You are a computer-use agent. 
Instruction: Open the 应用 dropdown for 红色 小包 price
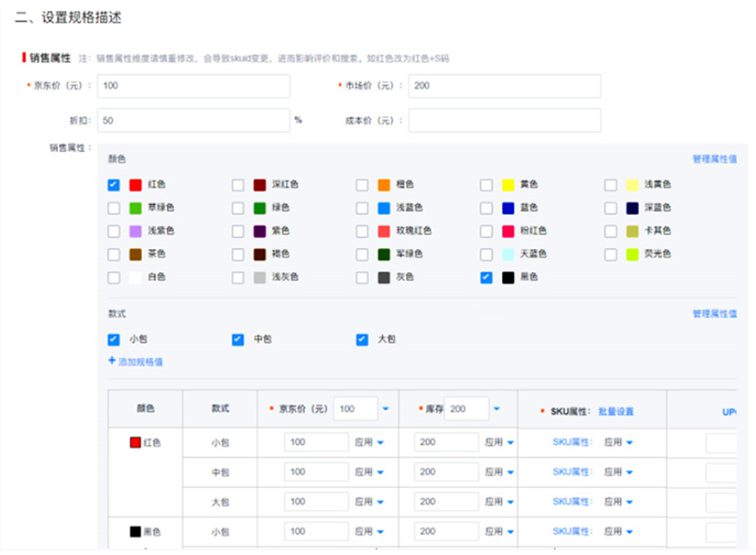click(369, 441)
